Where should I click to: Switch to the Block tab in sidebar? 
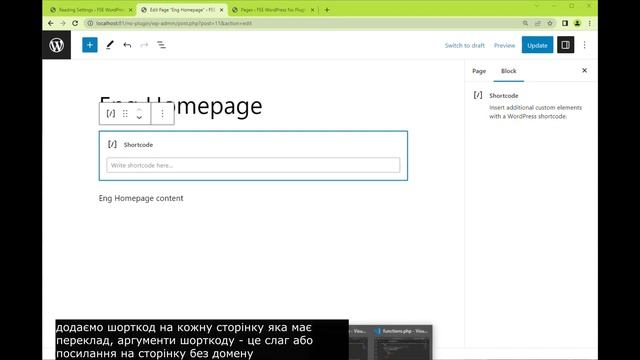click(509, 71)
